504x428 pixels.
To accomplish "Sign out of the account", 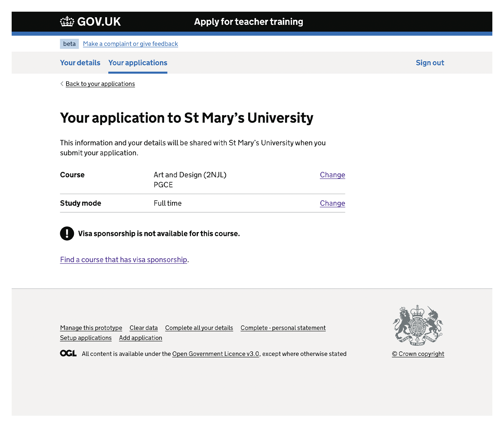I will coord(430,63).
